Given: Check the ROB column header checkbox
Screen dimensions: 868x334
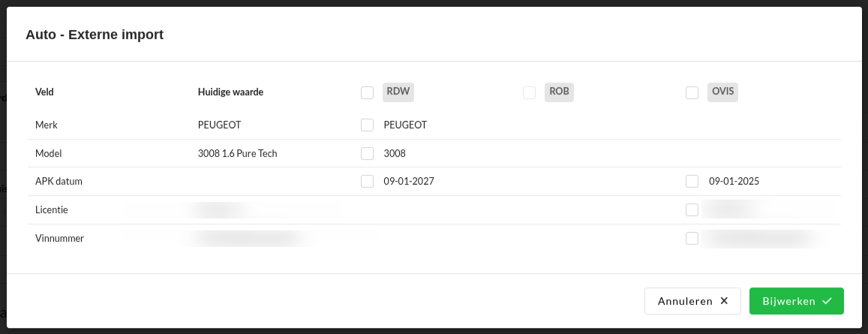Looking at the screenshot, I should (530, 93).
